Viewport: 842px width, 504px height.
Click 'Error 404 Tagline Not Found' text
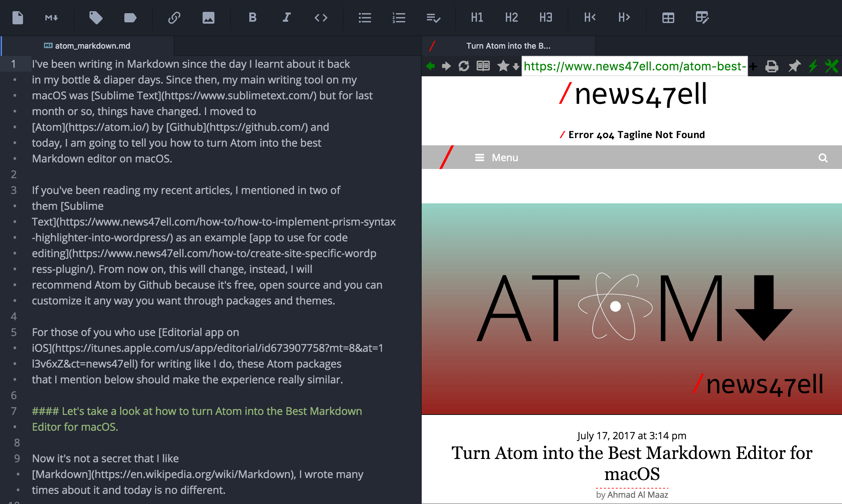[x=636, y=135]
